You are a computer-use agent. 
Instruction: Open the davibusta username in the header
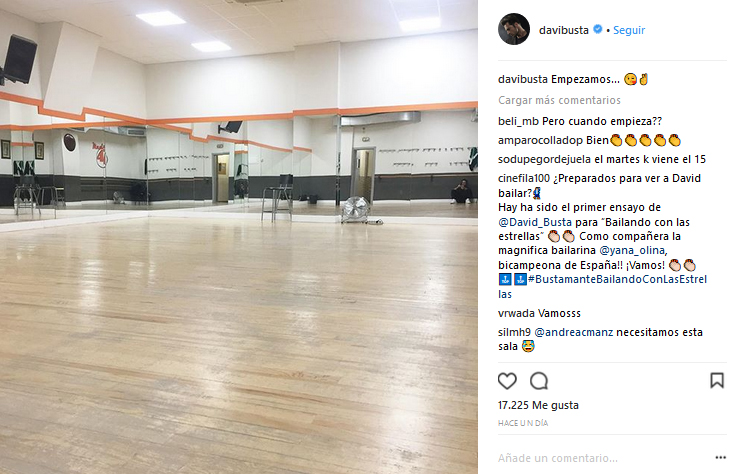pos(564,30)
